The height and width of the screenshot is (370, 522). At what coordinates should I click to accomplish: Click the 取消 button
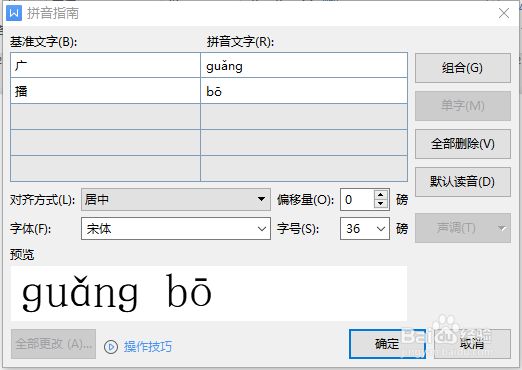point(472,344)
